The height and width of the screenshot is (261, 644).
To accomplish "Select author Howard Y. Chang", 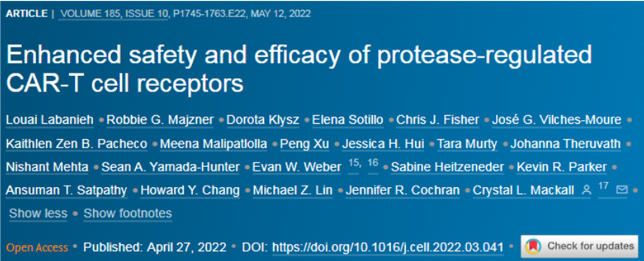I will 190,190.
